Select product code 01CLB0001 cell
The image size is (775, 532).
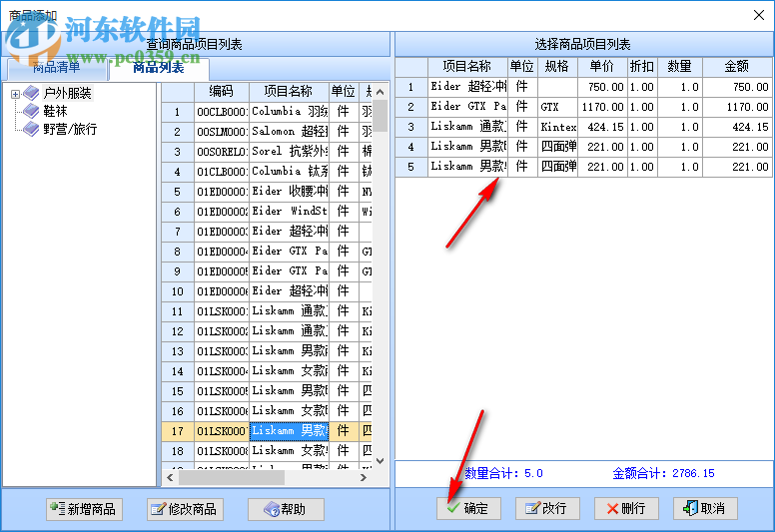click(222, 172)
